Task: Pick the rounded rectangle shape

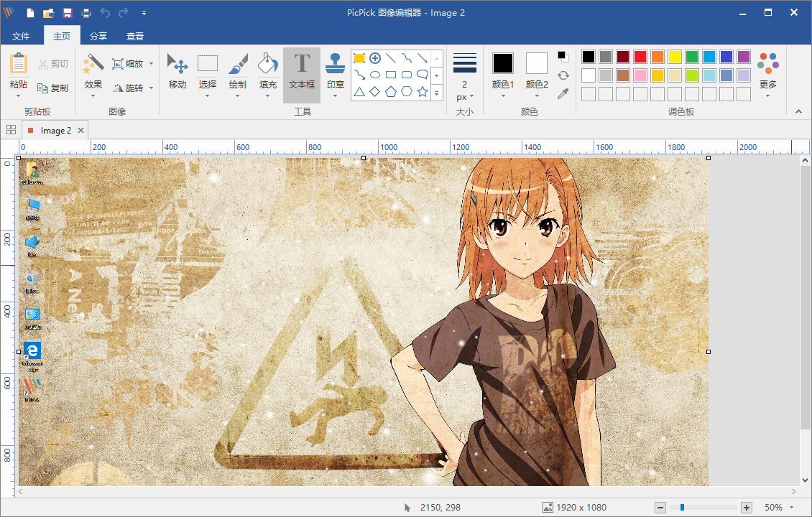Action: tap(407, 75)
